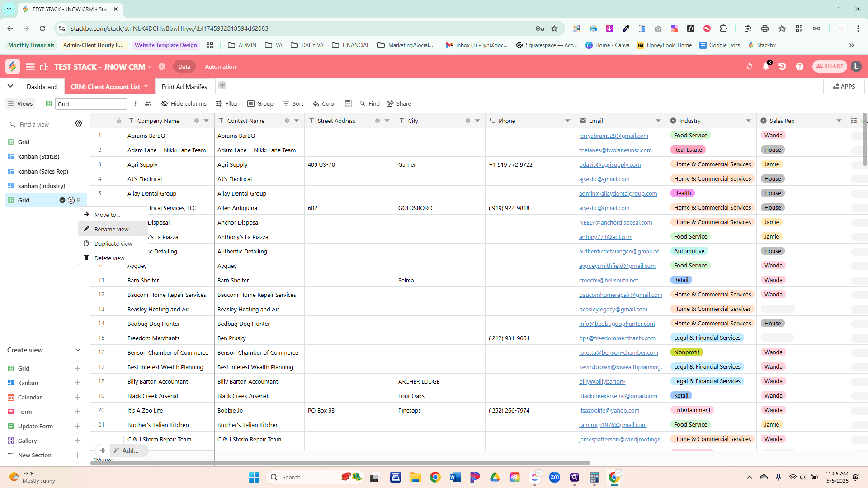
Task: Open the history clock icon
Action: [782, 66]
